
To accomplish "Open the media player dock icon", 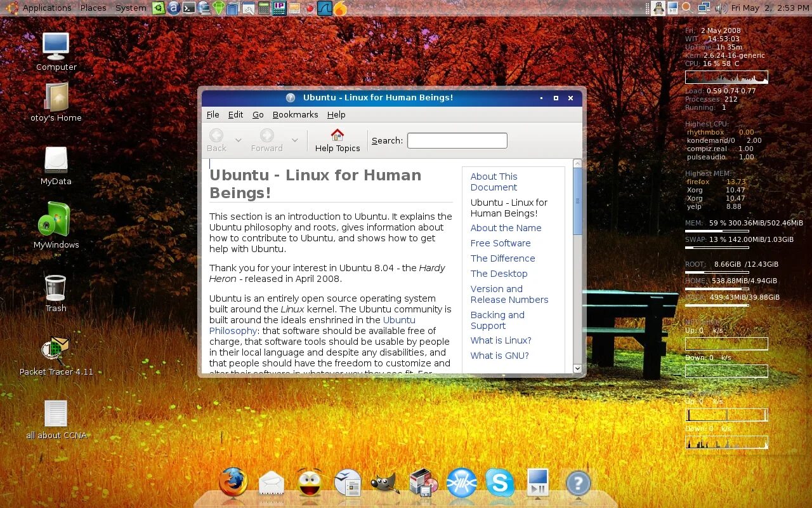I will (x=538, y=483).
